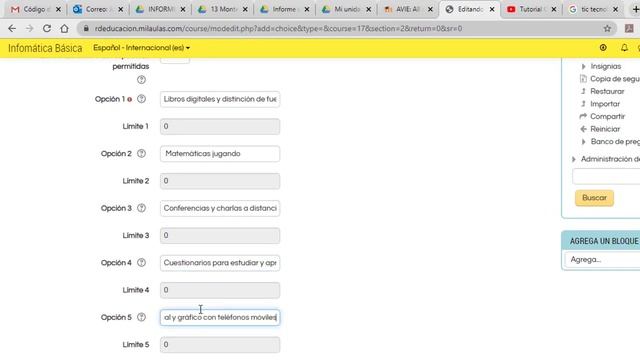Click the browser back arrow
Image resolution: width=640 pixels, height=360 pixels.
(12, 28)
